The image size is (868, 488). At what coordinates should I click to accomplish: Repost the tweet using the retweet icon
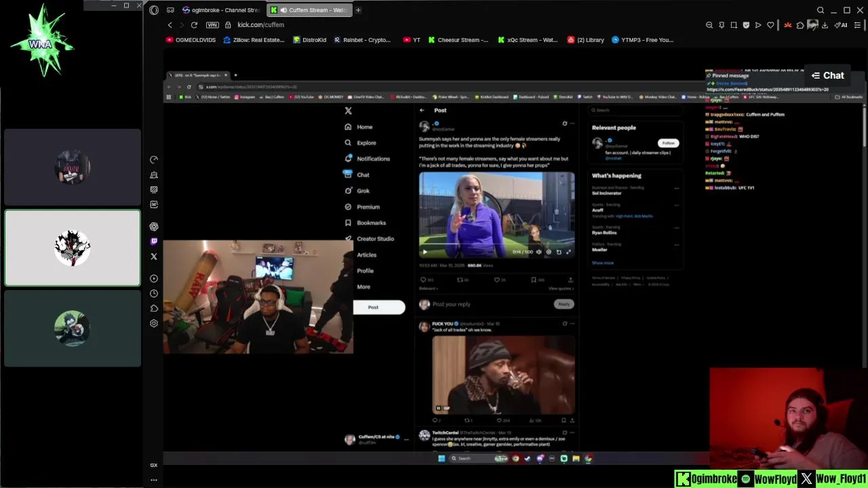(x=460, y=279)
